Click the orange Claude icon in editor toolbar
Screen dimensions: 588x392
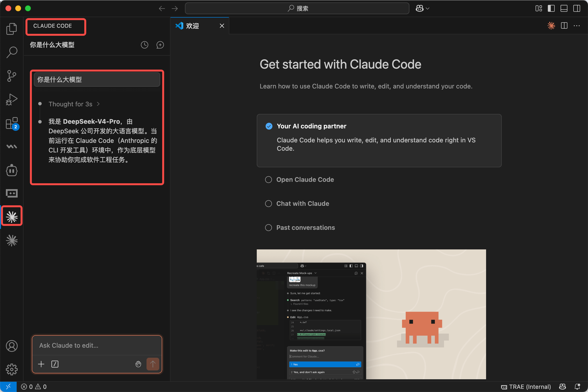pyautogui.click(x=551, y=25)
